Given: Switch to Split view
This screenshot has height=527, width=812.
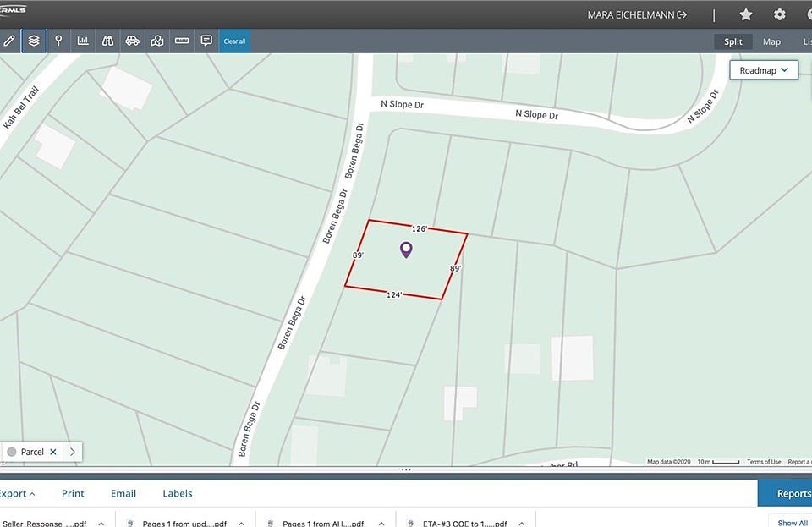Looking at the screenshot, I should pyautogui.click(x=732, y=41).
